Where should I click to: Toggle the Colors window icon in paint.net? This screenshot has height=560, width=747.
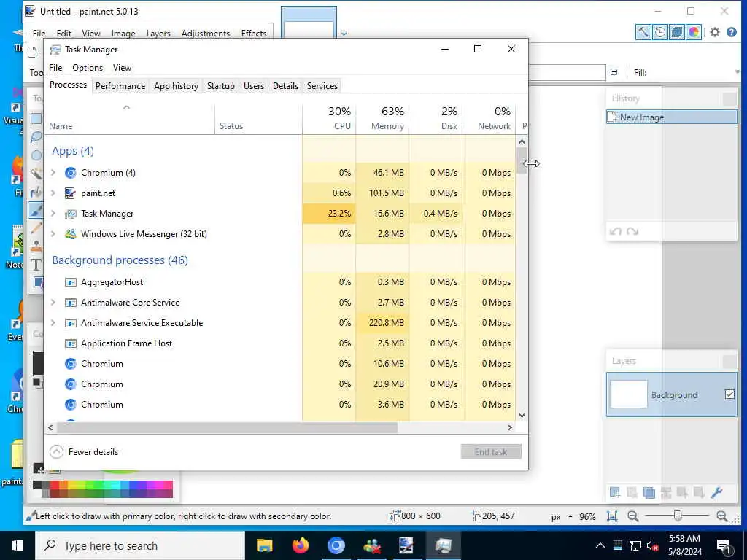coord(694,32)
